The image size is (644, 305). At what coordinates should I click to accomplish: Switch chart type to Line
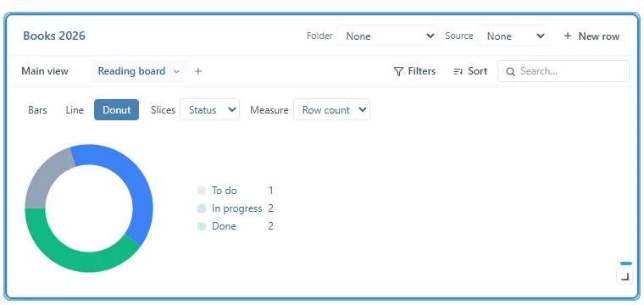point(75,109)
